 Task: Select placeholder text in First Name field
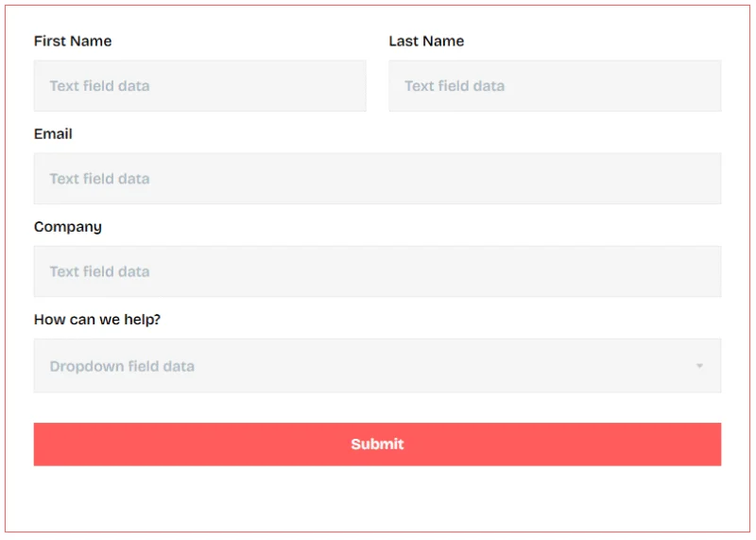[99, 86]
